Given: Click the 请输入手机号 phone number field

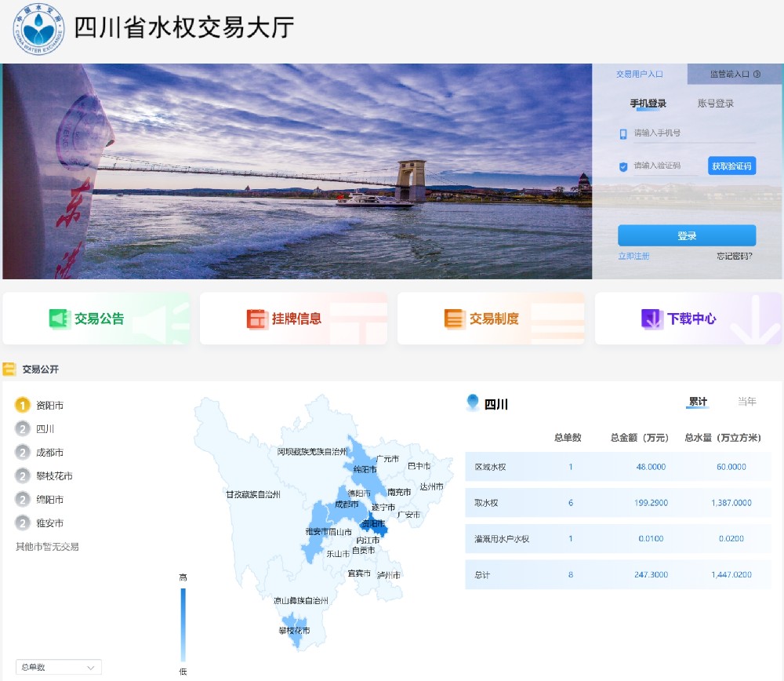Looking at the screenshot, I should (x=695, y=133).
